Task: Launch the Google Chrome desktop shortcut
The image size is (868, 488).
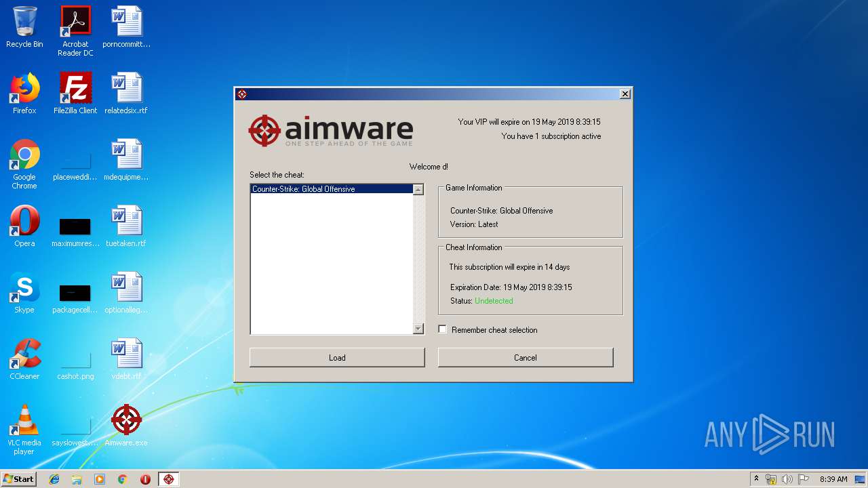Action: 24,164
